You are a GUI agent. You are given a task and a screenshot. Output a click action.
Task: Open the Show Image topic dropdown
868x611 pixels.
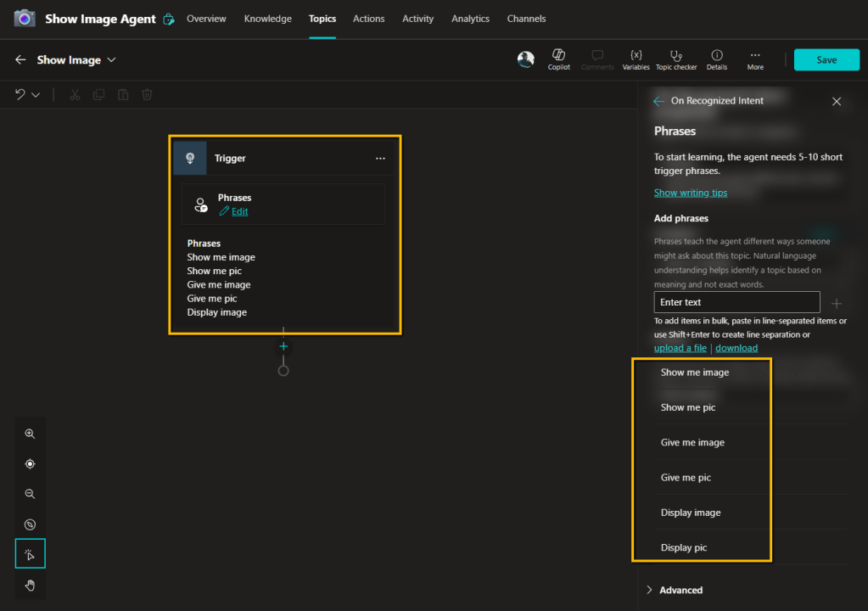click(x=111, y=60)
